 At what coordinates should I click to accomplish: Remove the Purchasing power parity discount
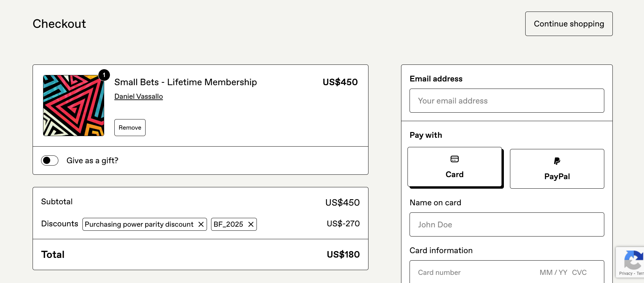coord(201,224)
